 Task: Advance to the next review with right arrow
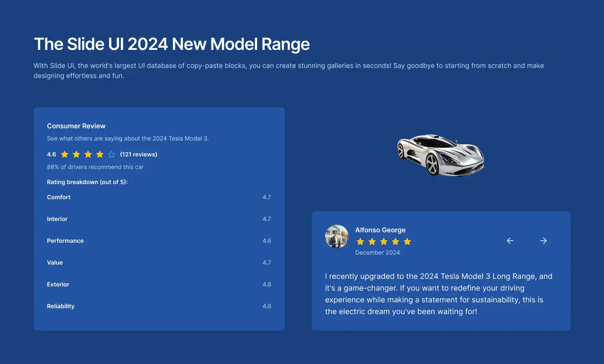click(x=544, y=241)
